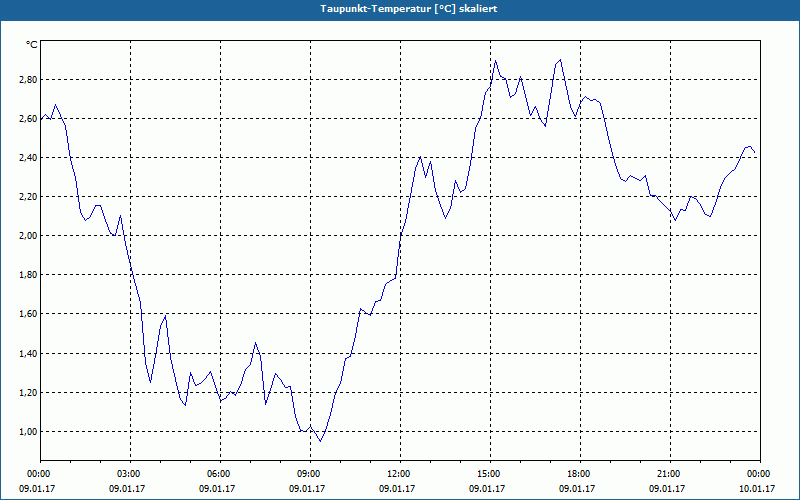
Task: Click the 18:00 time axis label
Action: (x=580, y=474)
